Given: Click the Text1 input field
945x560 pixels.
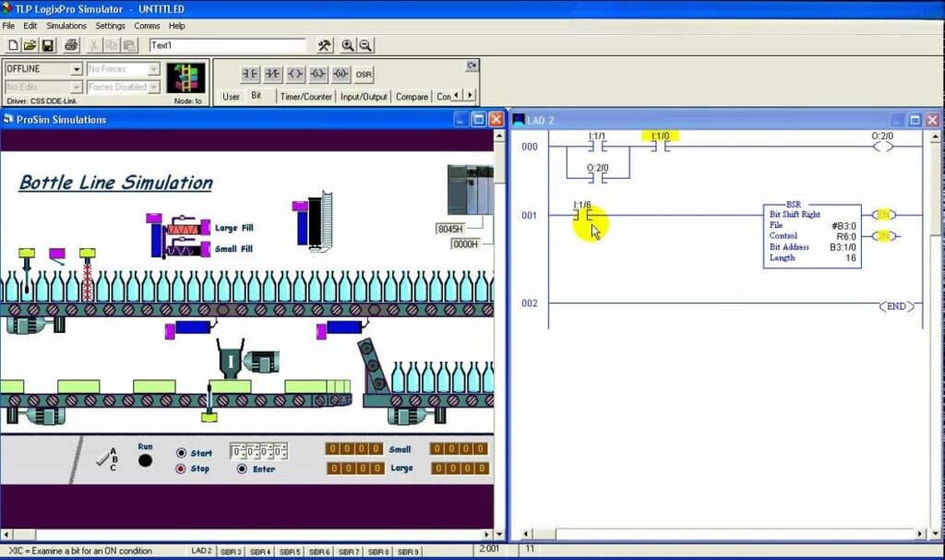Looking at the screenshot, I should [x=227, y=45].
